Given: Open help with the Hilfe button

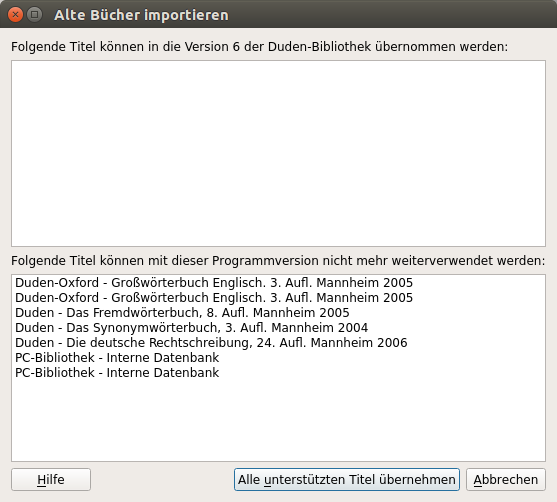Looking at the screenshot, I should 51,479.
